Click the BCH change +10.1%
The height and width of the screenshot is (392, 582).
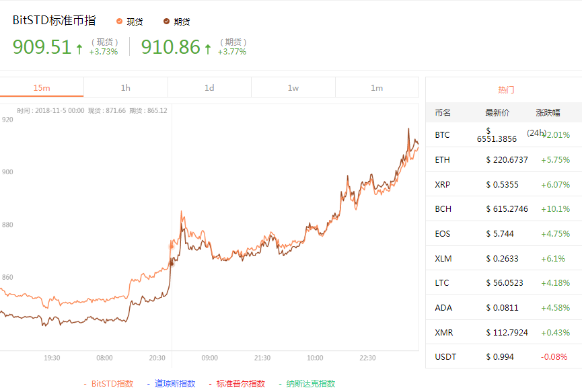coord(555,209)
